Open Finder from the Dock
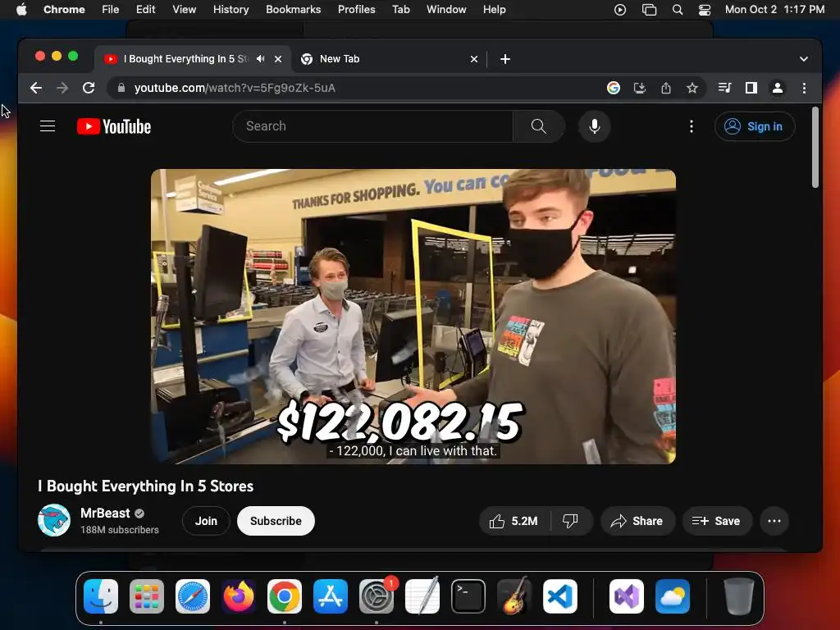This screenshot has width=840, height=630. point(101,596)
